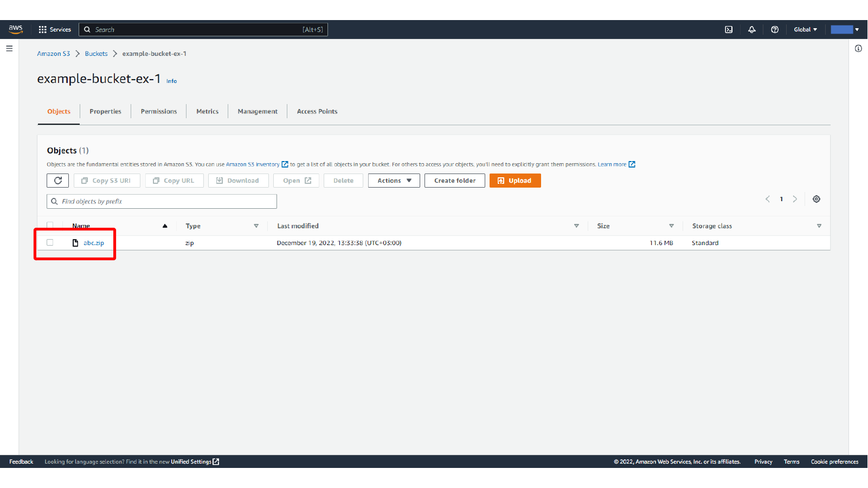Go to previous page of objects

[x=768, y=199]
